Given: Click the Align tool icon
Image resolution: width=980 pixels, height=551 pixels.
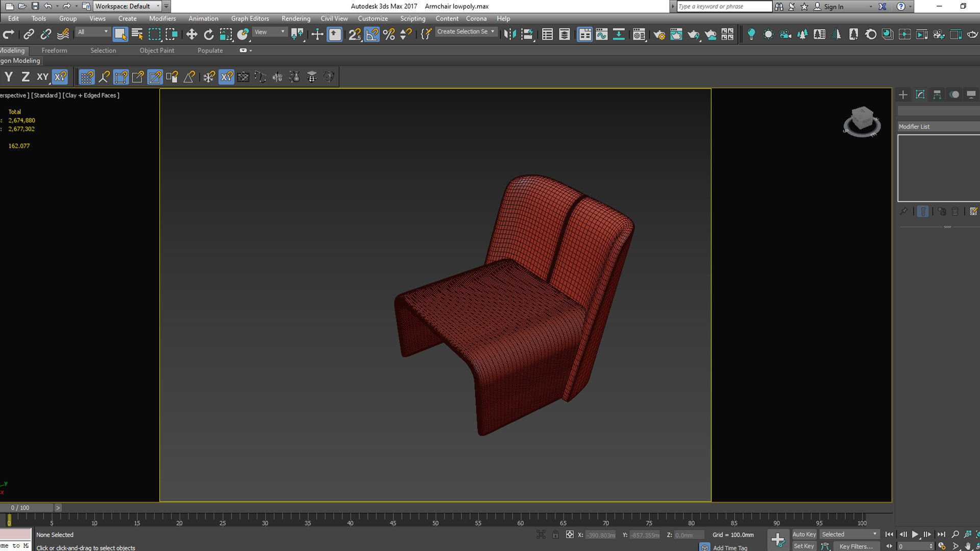Looking at the screenshot, I should click(x=527, y=34).
